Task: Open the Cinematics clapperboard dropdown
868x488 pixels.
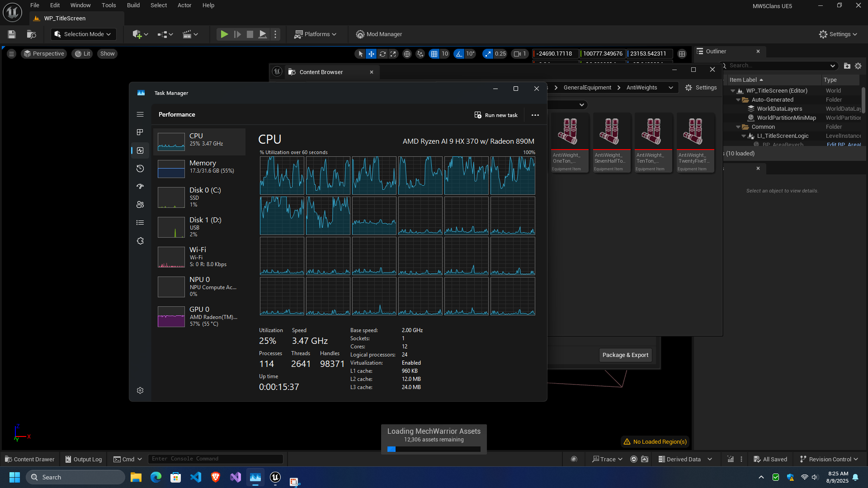Action: pyautogui.click(x=190, y=34)
